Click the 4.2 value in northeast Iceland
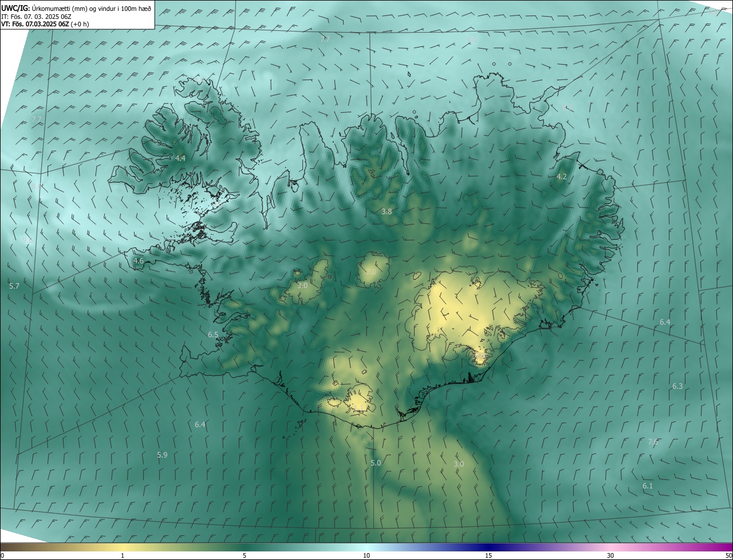The image size is (733, 560). pos(562,177)
